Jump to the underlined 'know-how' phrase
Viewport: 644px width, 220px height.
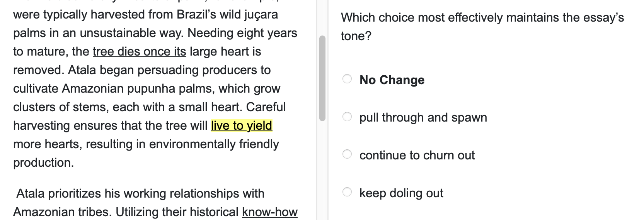(269, 212)
